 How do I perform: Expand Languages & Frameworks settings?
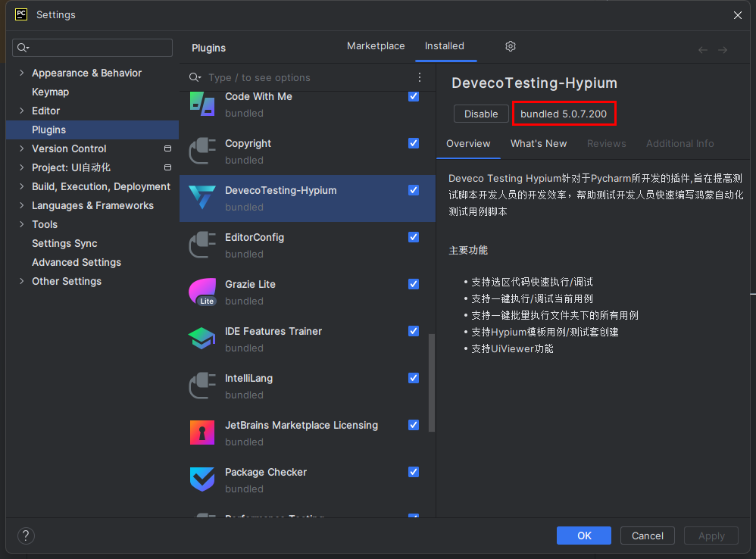coord(22,205)
